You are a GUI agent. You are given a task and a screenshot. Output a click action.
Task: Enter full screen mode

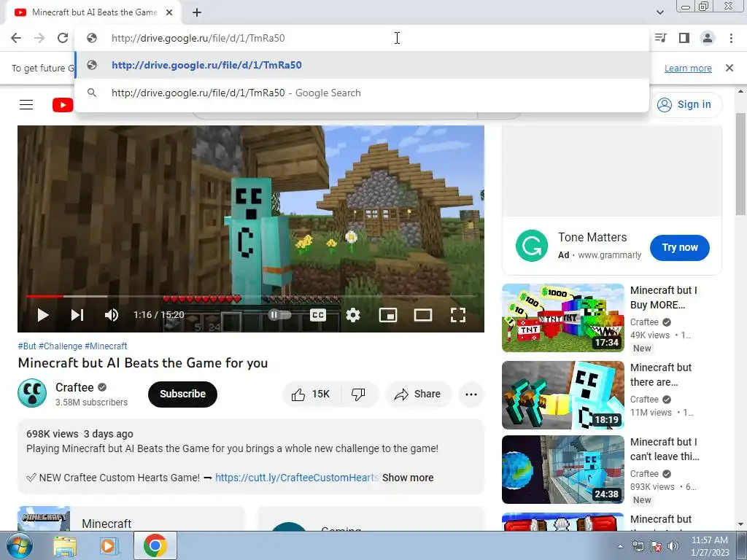coord(458,315)
